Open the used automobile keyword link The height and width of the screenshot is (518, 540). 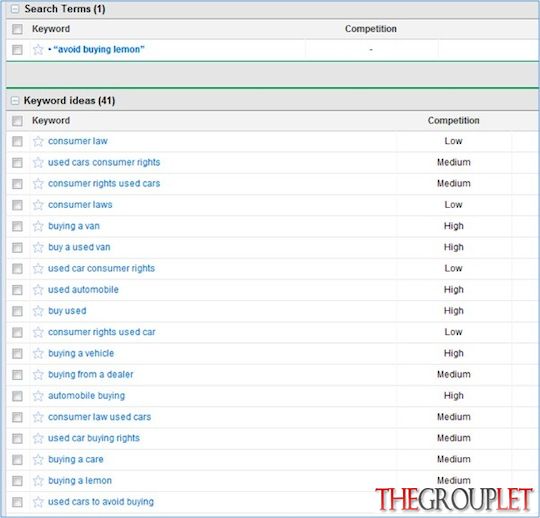[83, 290]
